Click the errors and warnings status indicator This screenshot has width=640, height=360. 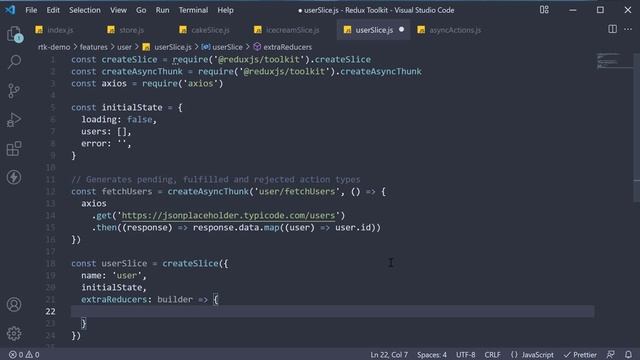tap(24, 355)
